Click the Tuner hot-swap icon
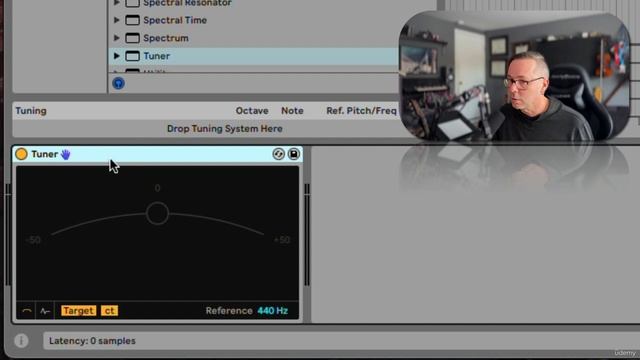Screen dimensions: 640x360 coord(278,154)
